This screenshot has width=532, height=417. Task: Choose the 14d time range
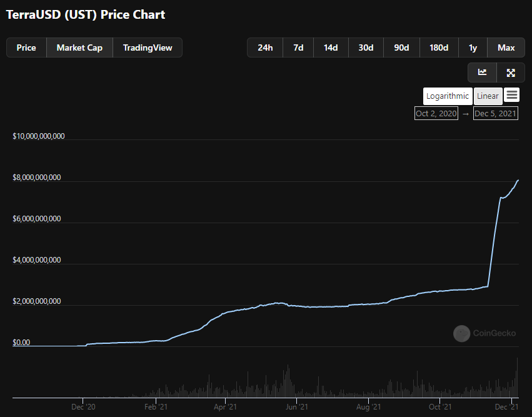(331, 48)
